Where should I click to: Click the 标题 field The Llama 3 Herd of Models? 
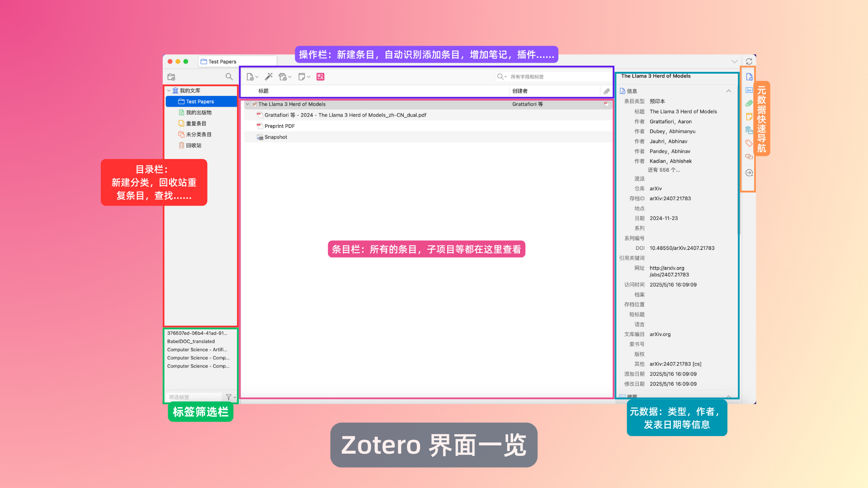684,112
